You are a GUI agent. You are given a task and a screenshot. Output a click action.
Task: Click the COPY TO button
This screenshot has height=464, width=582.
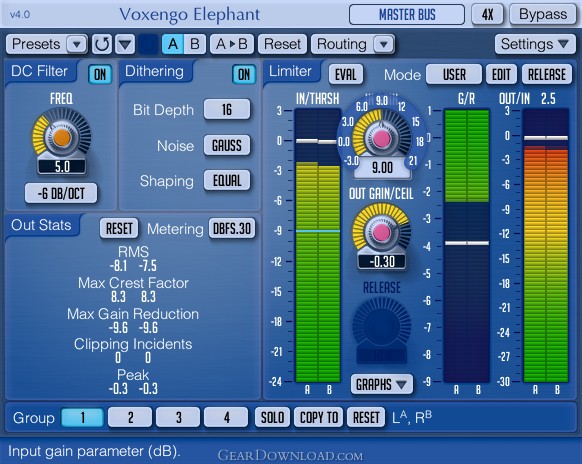(x=318, y=418)
